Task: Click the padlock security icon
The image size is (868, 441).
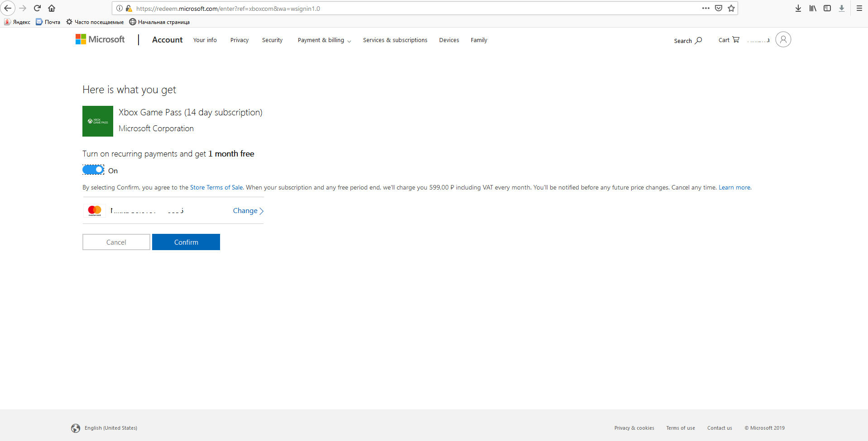Action: pyautogui.click(x=129, y=8)
